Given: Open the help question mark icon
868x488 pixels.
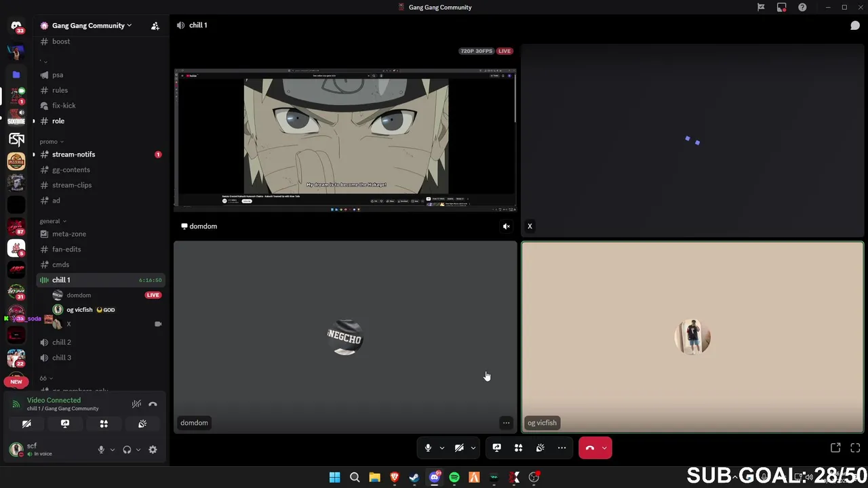Looking at the screenshot, I should (x=802, y=7).
